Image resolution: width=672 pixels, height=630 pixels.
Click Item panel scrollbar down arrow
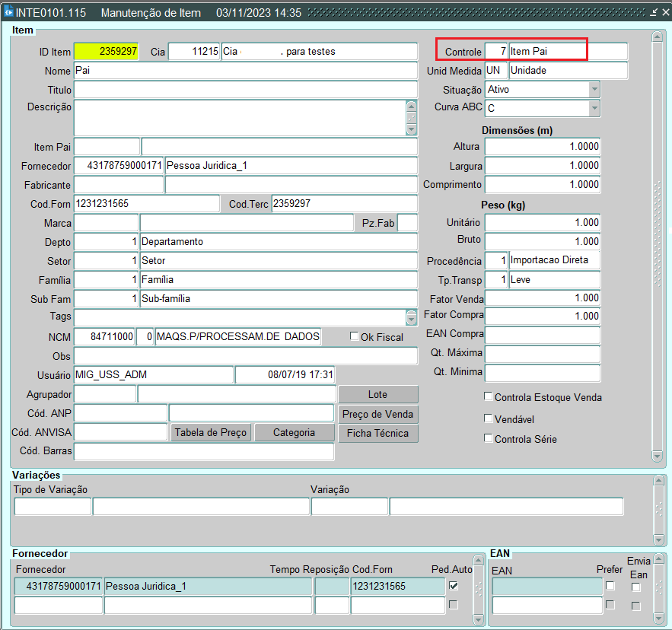[x=658, y=455]
